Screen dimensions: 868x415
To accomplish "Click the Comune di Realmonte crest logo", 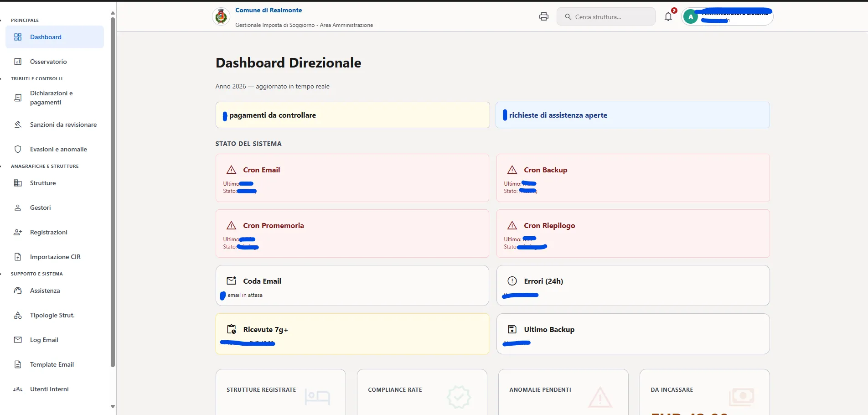I will tap(221, 17).
